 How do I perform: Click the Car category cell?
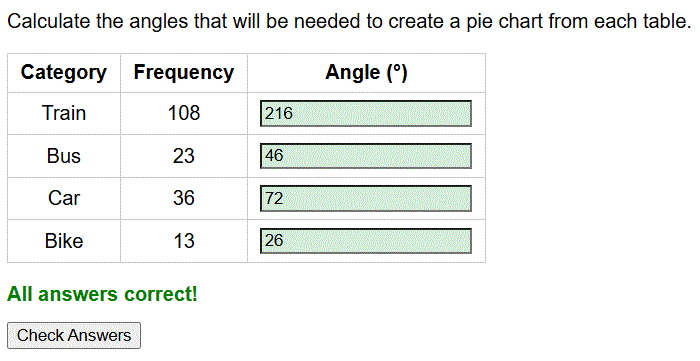point(64,199)
